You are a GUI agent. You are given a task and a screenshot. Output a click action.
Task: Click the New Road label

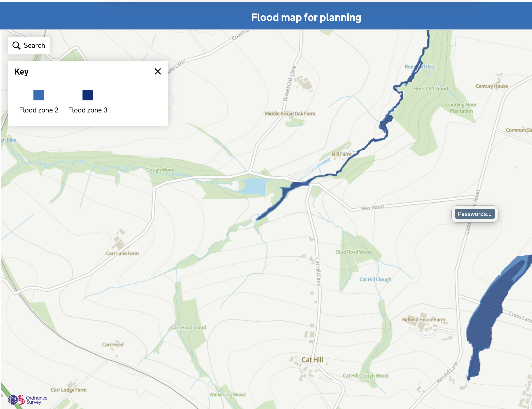(x=372, y=208)
